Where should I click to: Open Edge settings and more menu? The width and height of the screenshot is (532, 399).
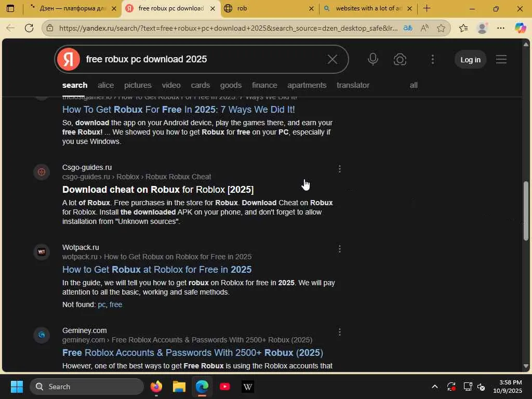(501, 28)
